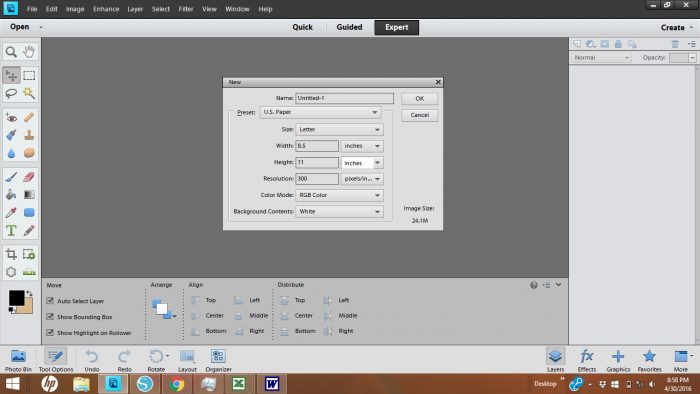This screenshot has height=394, width=700.
Task: Select the Crop tool
Action: coord(11,254)
